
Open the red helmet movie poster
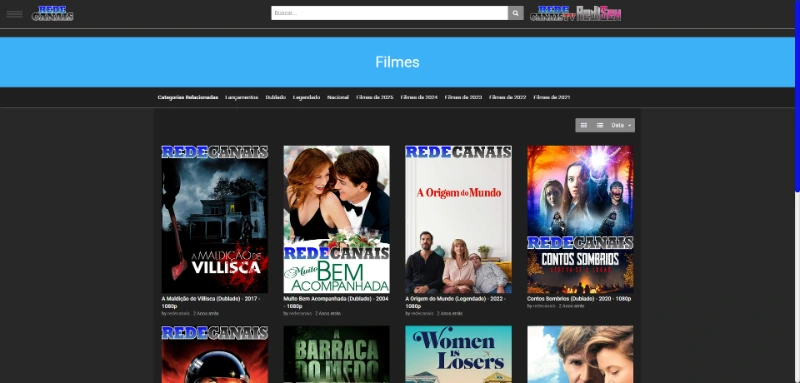(x=215, y=354)
